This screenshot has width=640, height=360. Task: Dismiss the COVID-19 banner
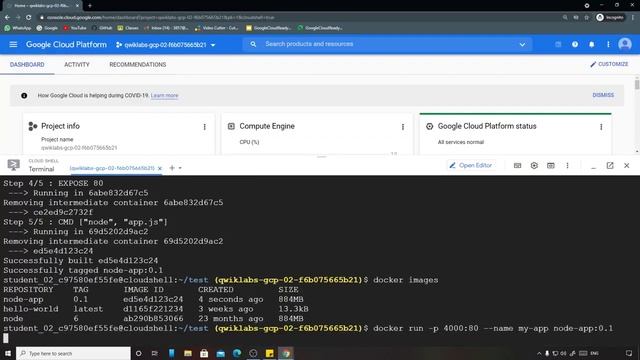point(603,95)
